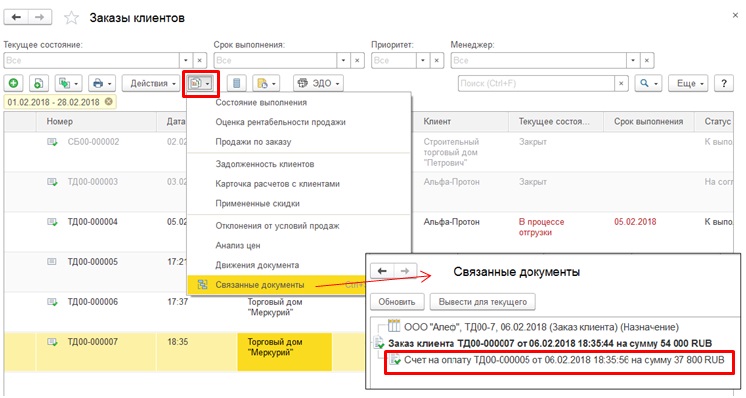Select order row ТД00-000005

(93, 262)
